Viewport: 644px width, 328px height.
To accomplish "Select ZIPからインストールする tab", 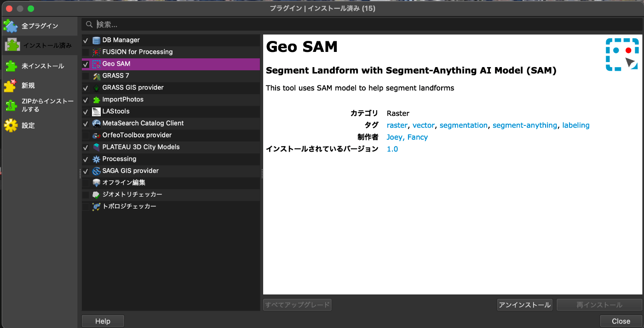I will (x=40, y=105).
